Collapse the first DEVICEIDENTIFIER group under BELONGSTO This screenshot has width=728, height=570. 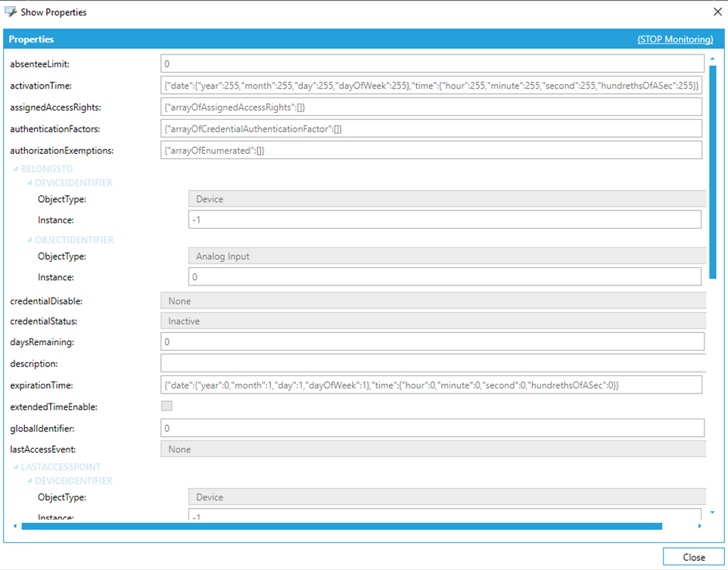30,183
